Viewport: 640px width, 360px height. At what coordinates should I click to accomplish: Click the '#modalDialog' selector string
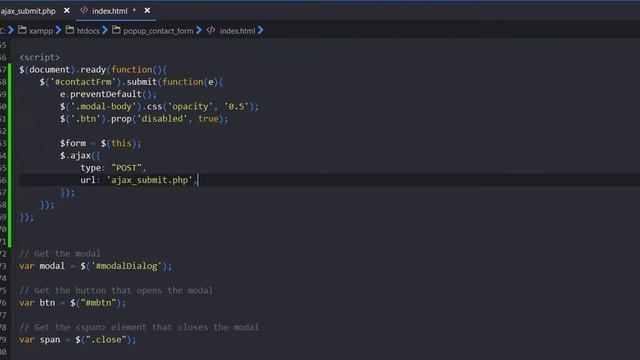click(x=127, y=266)
